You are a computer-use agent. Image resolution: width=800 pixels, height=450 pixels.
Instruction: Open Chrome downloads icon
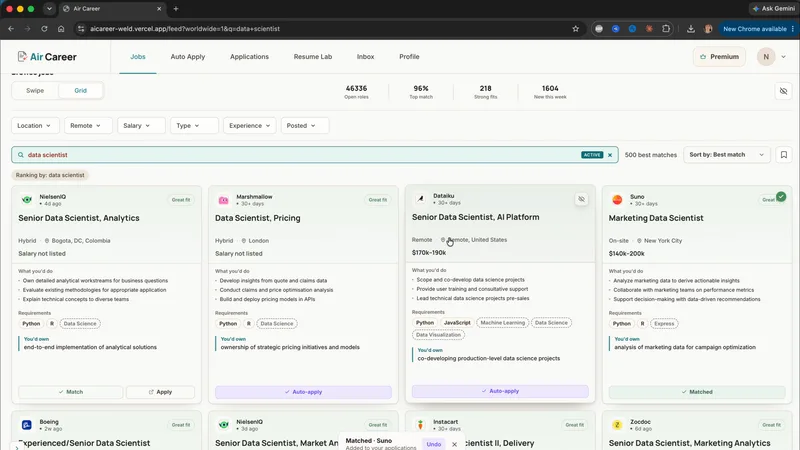pos(691,29)
